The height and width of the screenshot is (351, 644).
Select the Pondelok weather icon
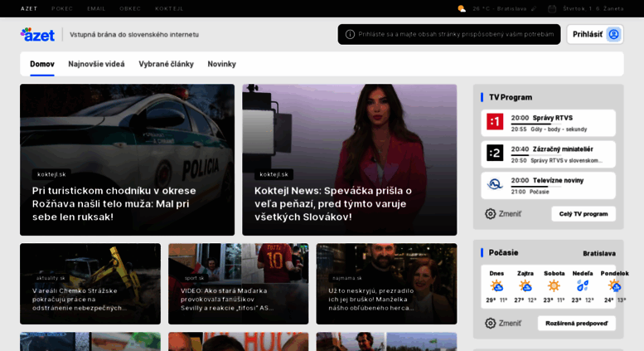[614, 285]
